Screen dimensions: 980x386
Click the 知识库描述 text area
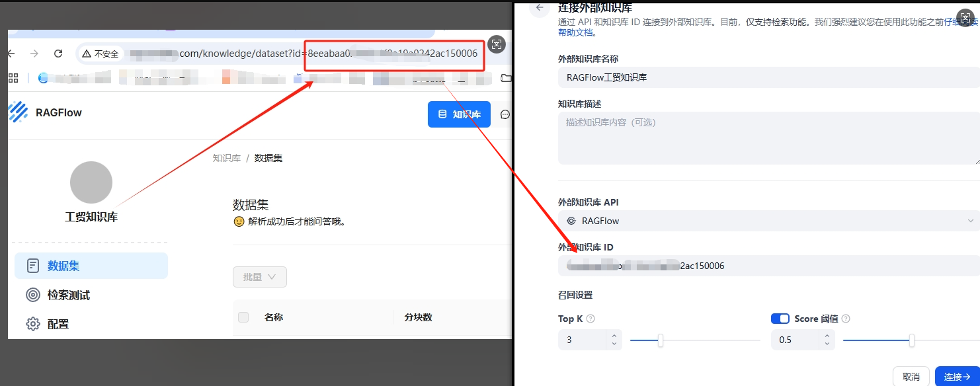(x=769, y=137)
